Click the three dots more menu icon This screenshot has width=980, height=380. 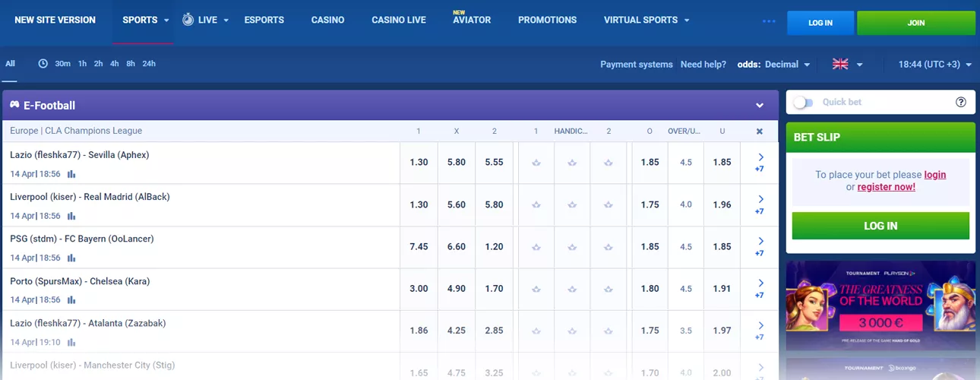[769, 21]
